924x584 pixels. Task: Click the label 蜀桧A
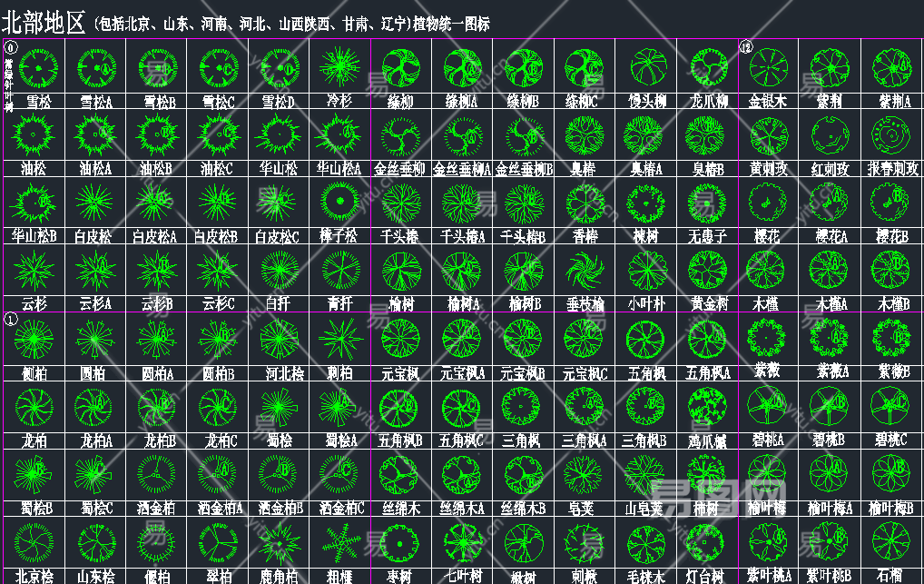pyautogui.click(x=341, y=440)
